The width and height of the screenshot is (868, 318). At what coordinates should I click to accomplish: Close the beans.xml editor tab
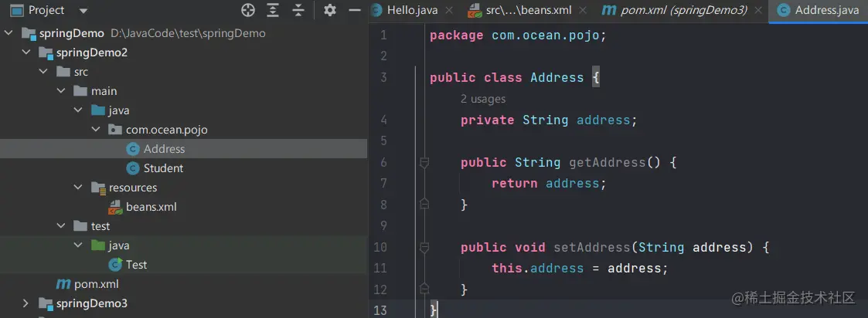[x=582, y=10]
